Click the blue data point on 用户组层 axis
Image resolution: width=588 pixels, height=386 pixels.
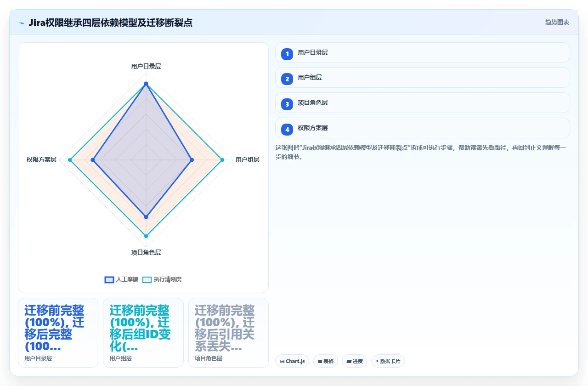[x=192, y=160]
